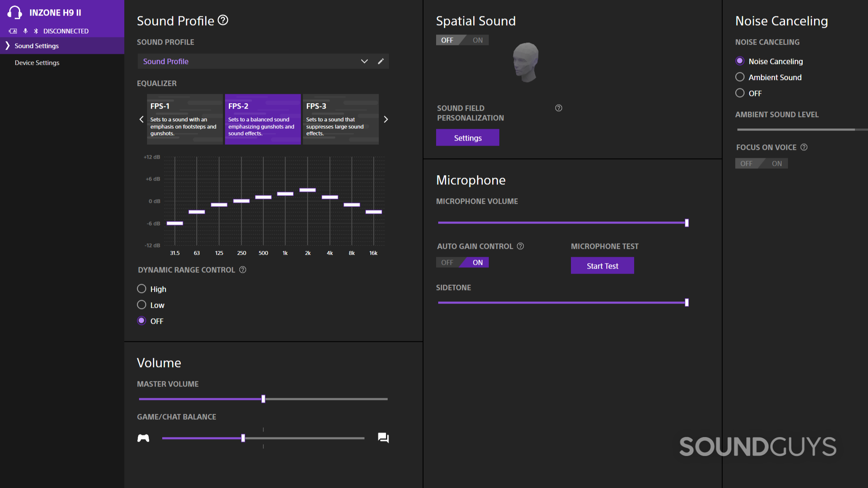Image resolution: width=868 pixels, height=488 pixels.
Task: Click the Ambient Sound Level slider
Action: tap(802, 130)
